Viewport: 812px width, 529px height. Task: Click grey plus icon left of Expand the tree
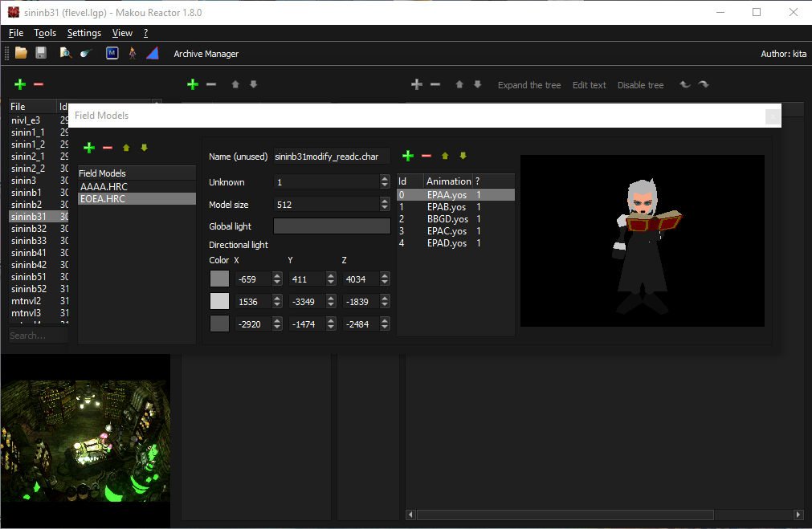(417, 83)
